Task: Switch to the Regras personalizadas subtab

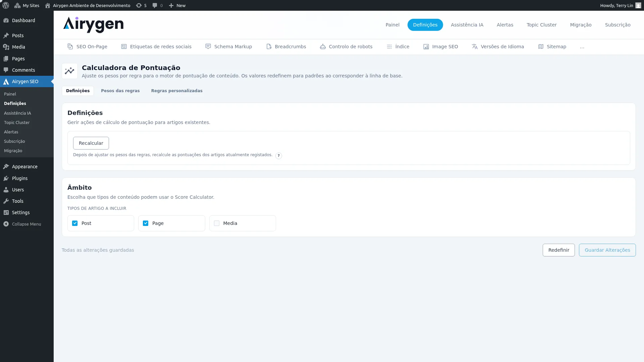Action: click(177, 91)
